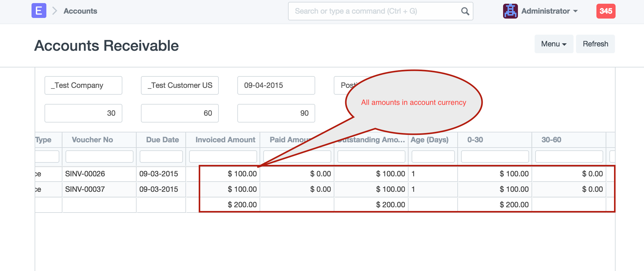Screen dimensions: 644x271
Task: Focus the search or command bar
Action: pos(374,11)
